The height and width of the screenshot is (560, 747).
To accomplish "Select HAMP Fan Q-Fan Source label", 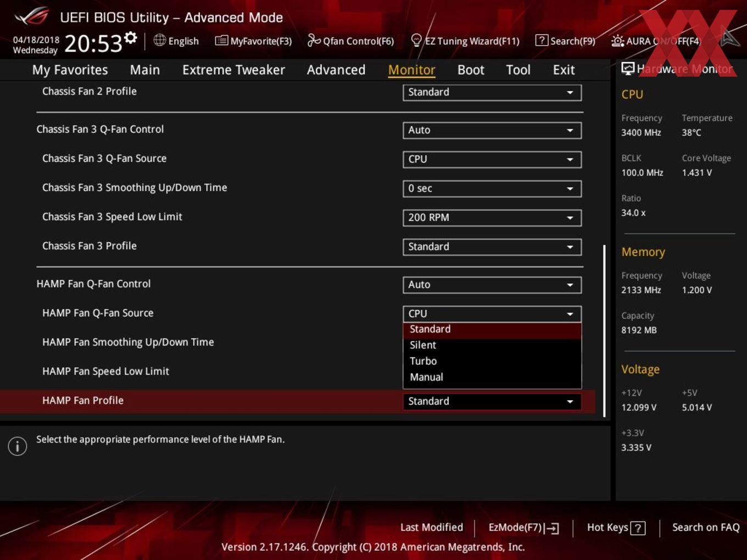I will pos(98,313).
